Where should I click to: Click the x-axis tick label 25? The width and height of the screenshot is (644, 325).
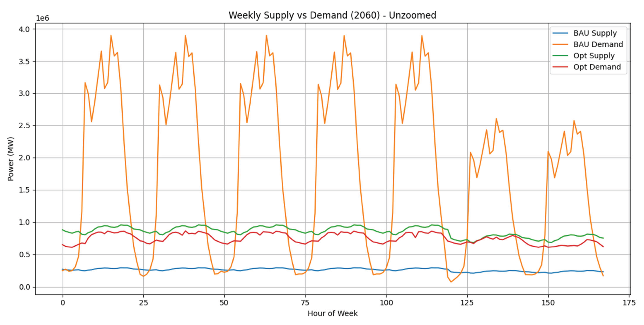144,303
